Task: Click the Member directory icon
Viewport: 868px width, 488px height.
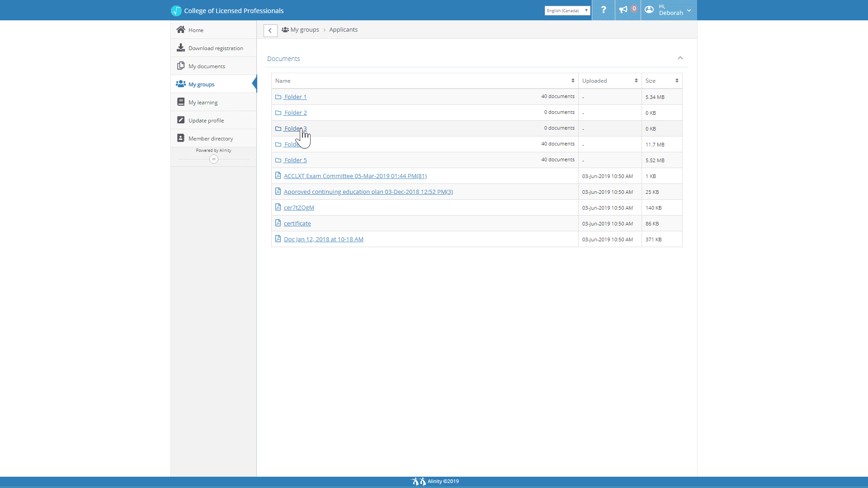Action: 181,138
